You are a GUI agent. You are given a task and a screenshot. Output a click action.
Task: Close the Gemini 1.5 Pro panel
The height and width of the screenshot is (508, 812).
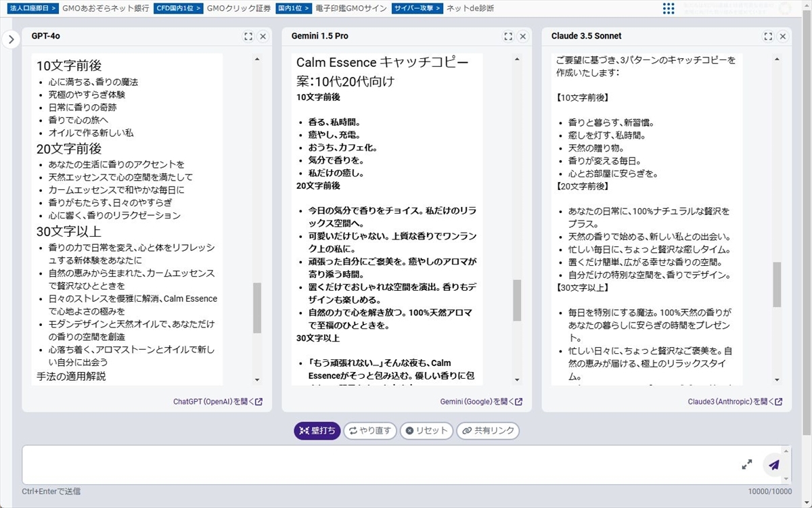[523, 37]
